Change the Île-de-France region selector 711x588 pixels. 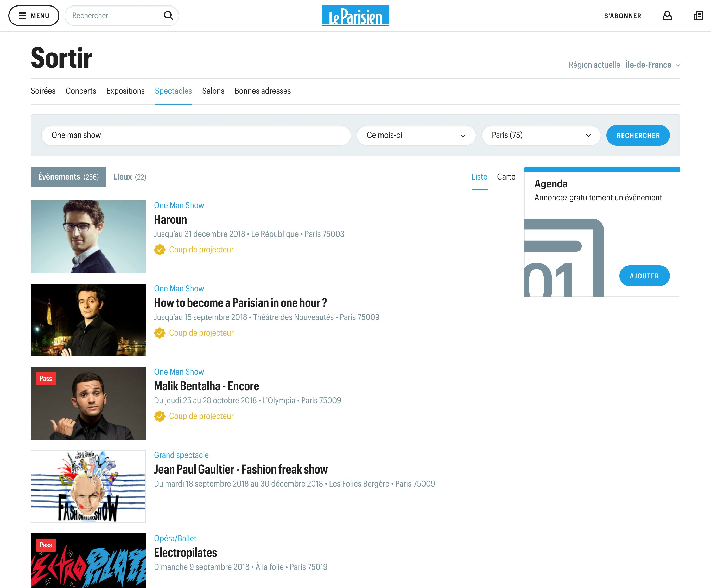pos(652,65)
